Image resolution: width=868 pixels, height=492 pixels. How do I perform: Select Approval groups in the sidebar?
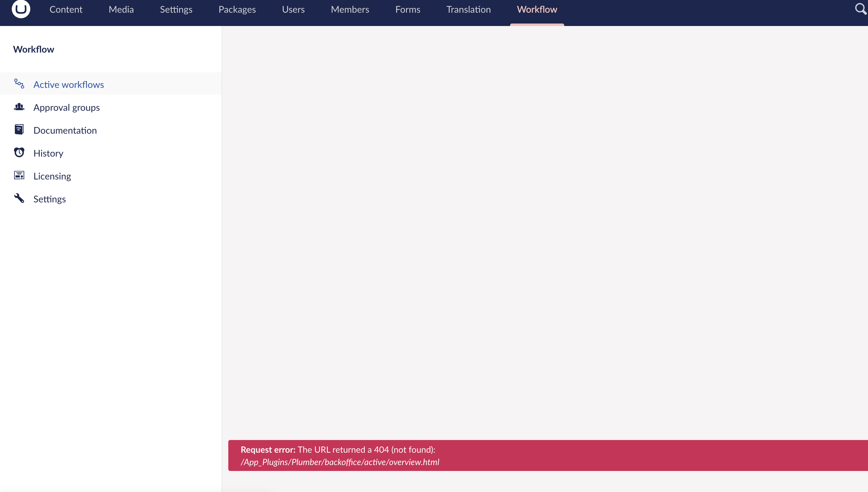click(67, 107)
